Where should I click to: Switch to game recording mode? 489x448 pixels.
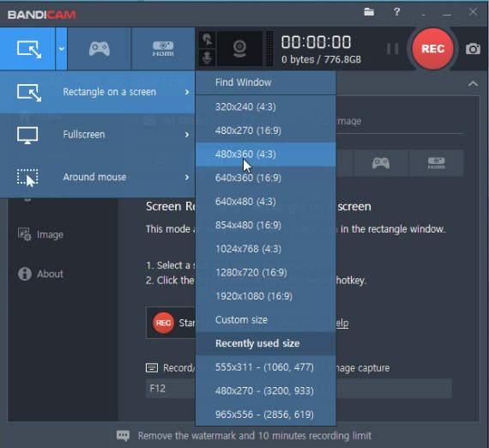(100, 49)
